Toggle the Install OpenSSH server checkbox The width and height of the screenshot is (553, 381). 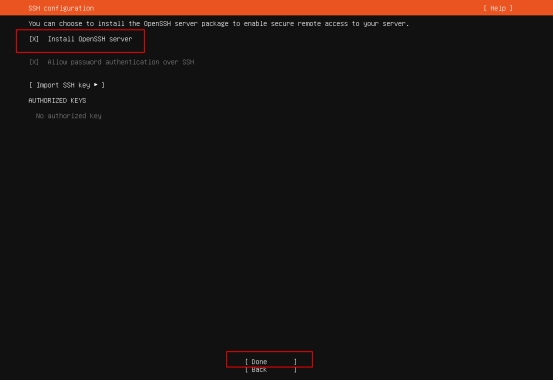tap(34, 39)
